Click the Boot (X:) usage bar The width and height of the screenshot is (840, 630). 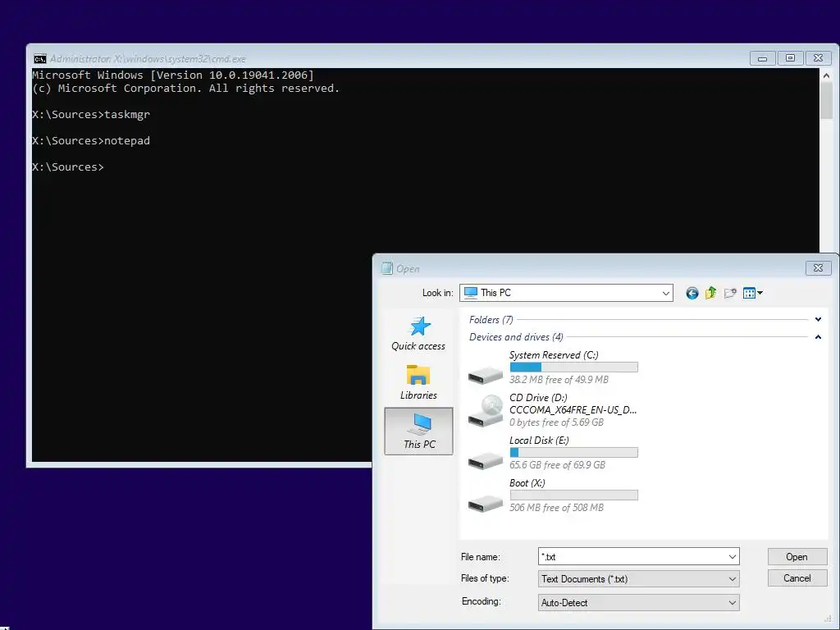573,495
